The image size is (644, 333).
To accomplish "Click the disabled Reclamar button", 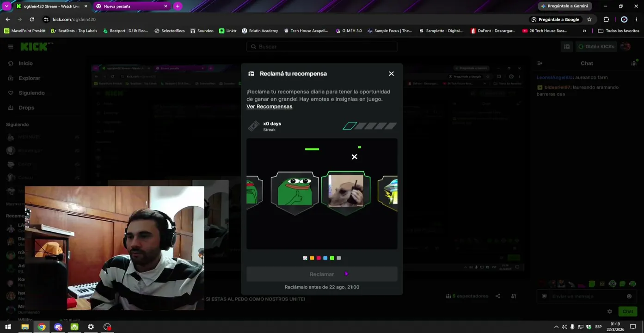I will click(322, 274).
